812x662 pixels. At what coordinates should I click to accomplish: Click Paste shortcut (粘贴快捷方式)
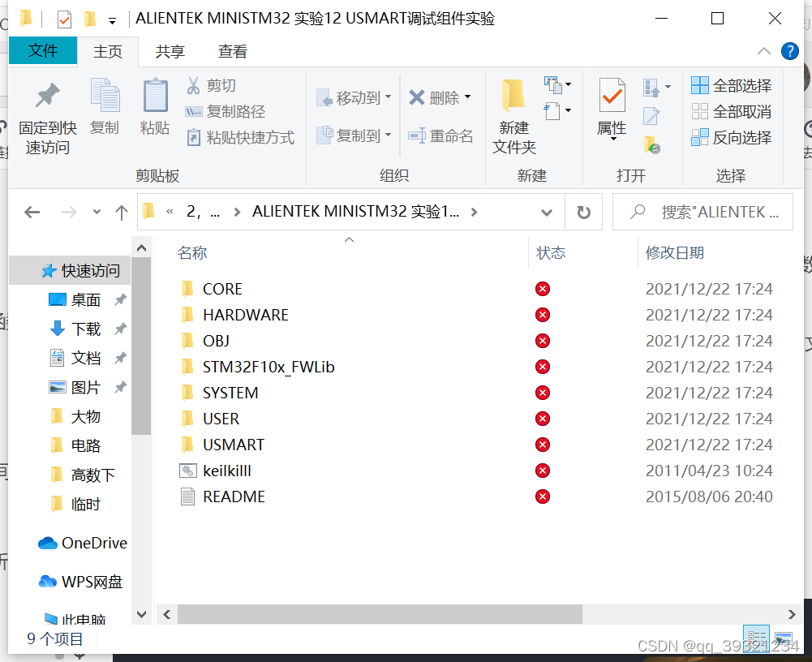click(240, 137)
